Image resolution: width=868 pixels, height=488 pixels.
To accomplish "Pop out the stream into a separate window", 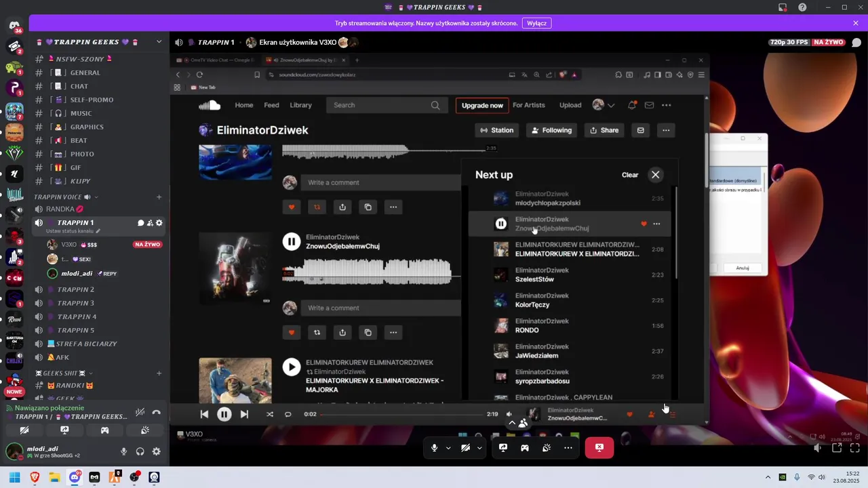I will (837, 448).
